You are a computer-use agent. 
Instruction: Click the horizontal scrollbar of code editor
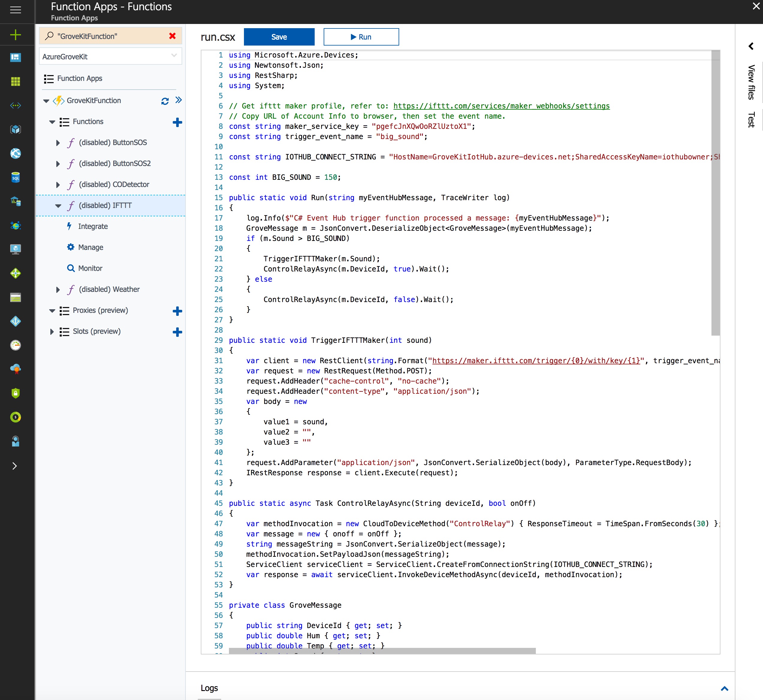click(x=382, y=650)
